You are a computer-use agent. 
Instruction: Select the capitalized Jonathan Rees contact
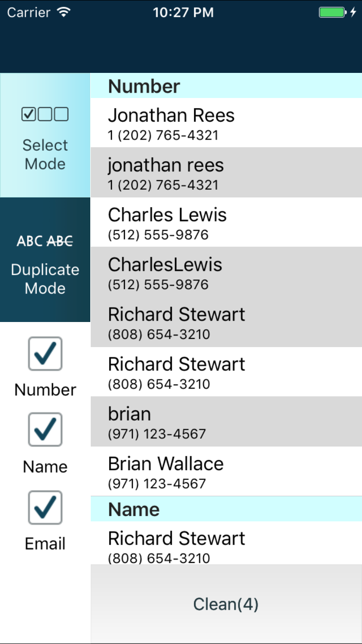point(226,123)
